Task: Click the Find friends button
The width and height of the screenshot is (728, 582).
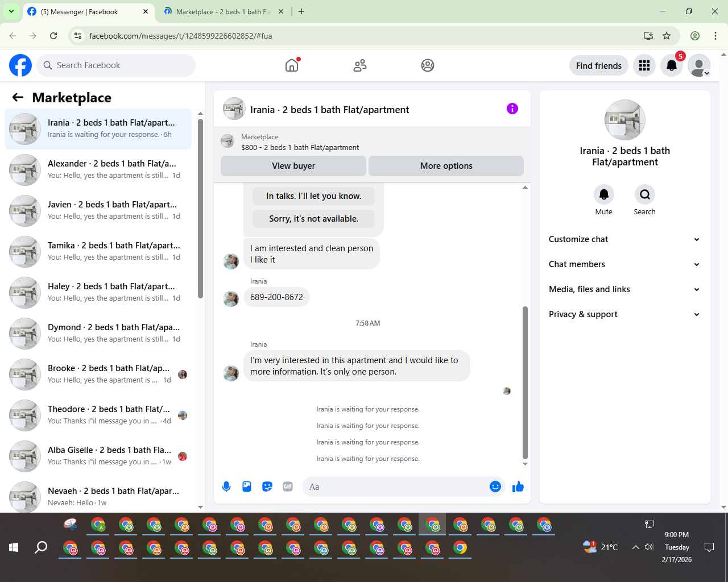Action: [x=599, y=65]
